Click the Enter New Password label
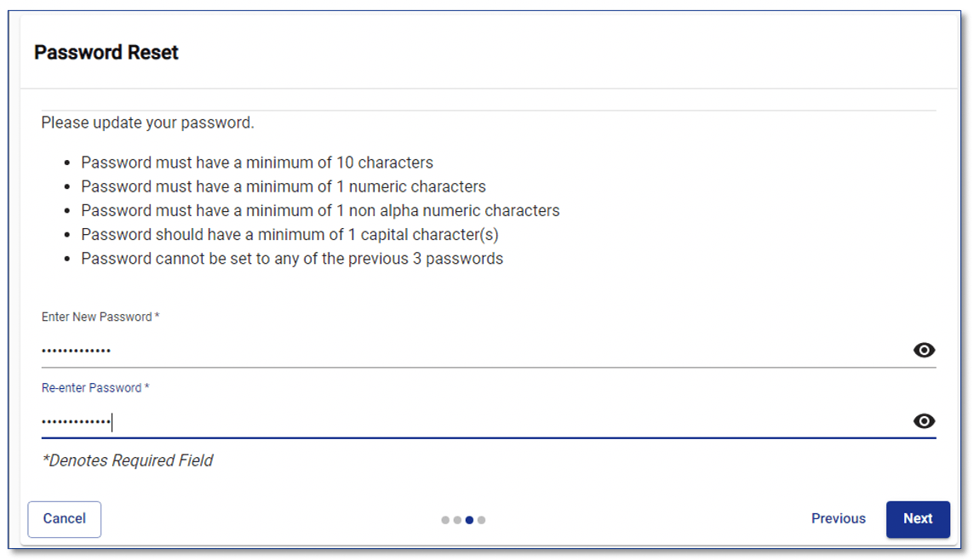Image resolution: width=974 pixels, height=560 pixels. tap(99, 316)
